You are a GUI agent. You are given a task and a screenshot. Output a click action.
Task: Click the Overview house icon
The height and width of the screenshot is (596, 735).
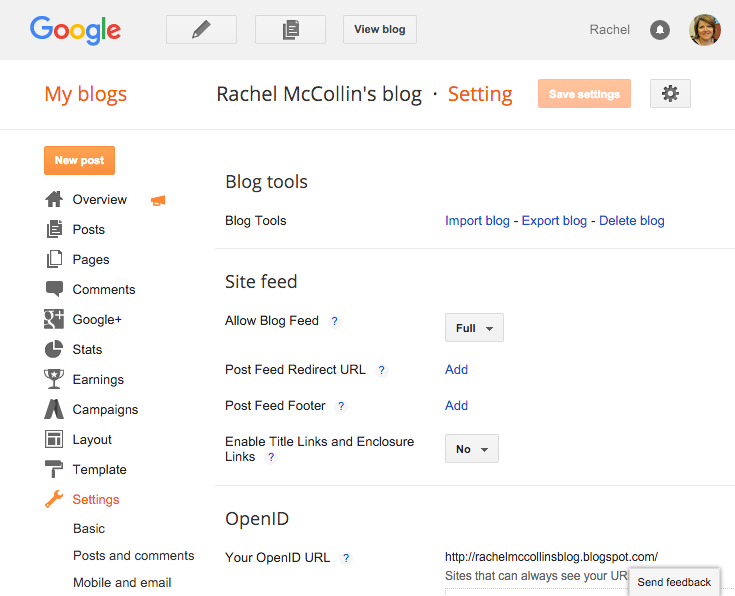coord(54,199)
